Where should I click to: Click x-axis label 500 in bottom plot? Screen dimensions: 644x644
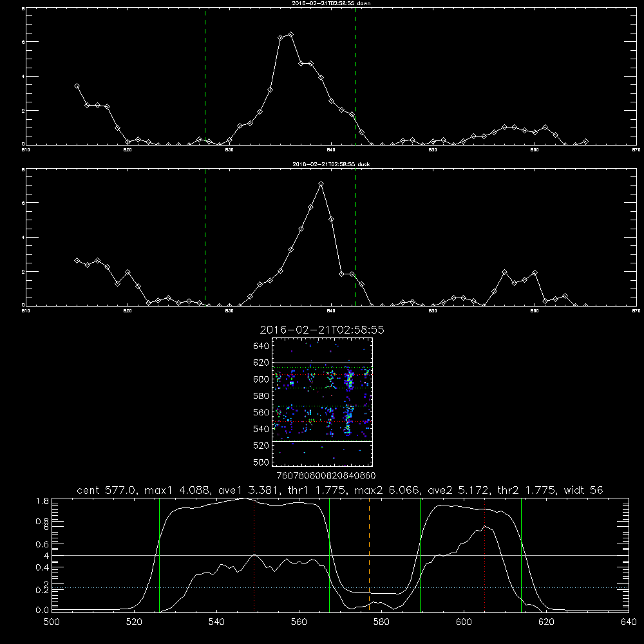52,621
